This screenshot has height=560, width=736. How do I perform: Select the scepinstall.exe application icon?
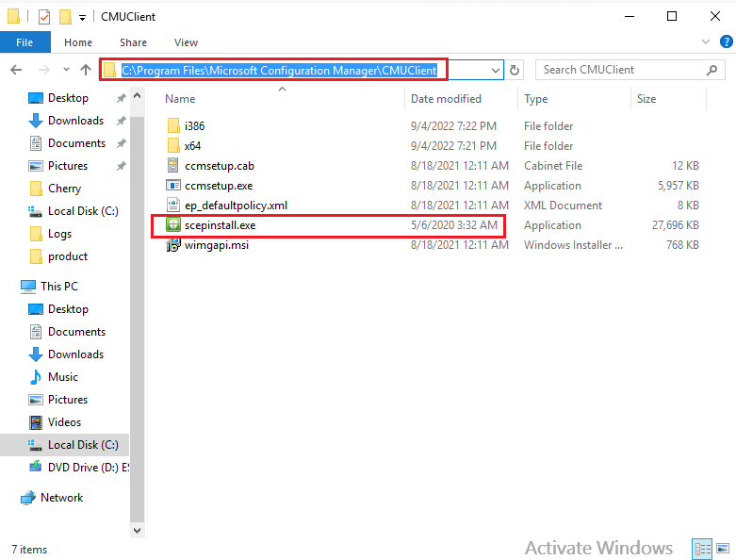click(173, 224)
